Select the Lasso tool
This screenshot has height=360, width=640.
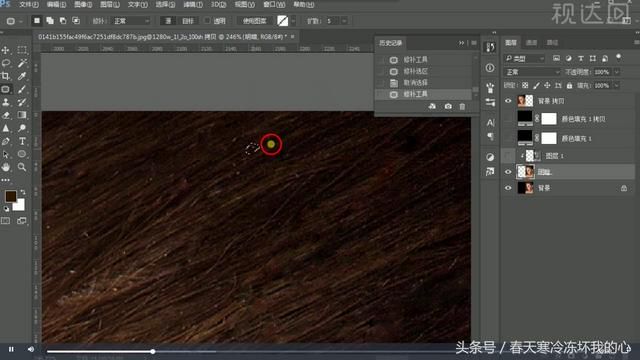point(6,63)
